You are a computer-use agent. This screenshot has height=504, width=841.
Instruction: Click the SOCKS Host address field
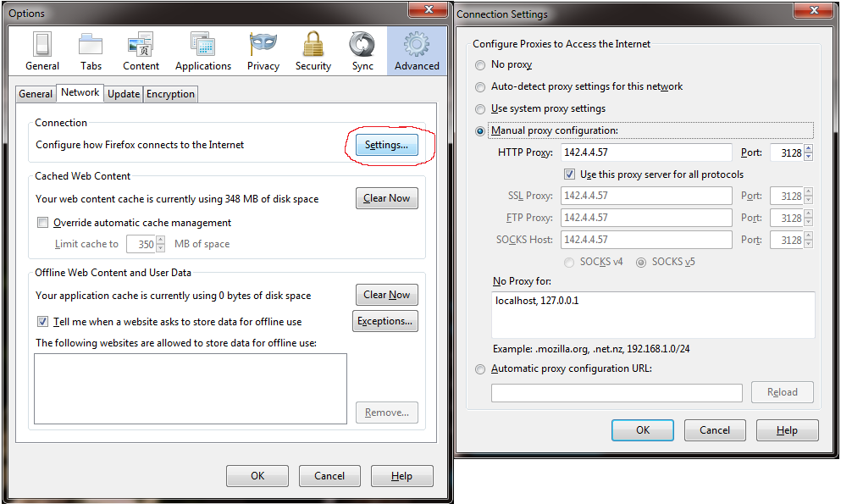646,240
